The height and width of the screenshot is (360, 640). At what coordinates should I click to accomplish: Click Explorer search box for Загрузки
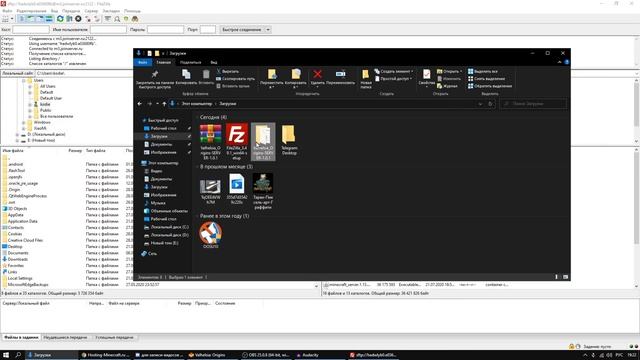[533, 104]
